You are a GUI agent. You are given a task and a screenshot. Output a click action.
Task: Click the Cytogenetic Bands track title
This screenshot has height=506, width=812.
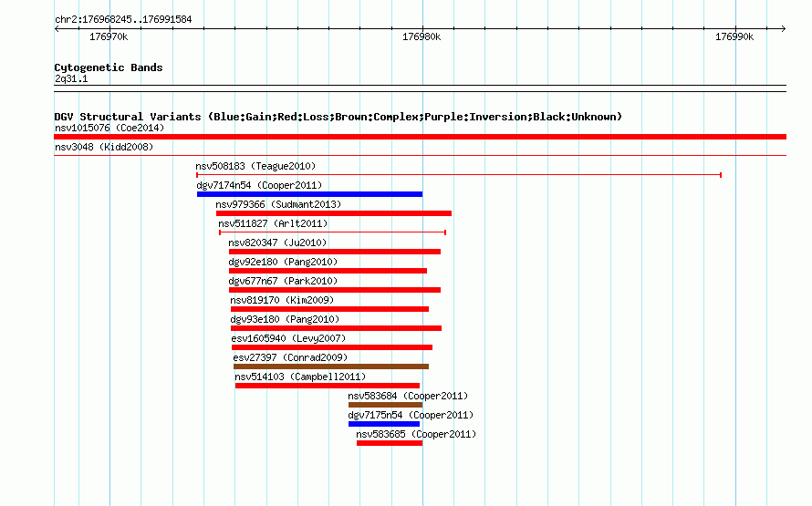109,67
